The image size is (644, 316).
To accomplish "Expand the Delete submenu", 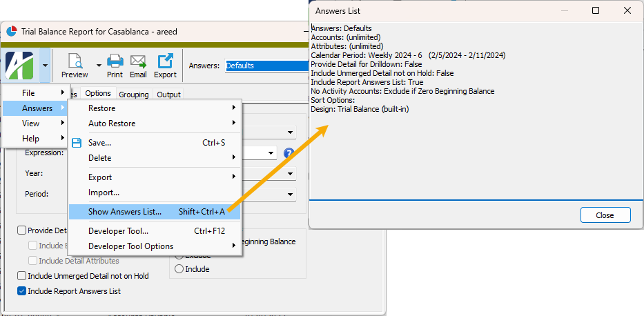I will click(x=234, y=157).
